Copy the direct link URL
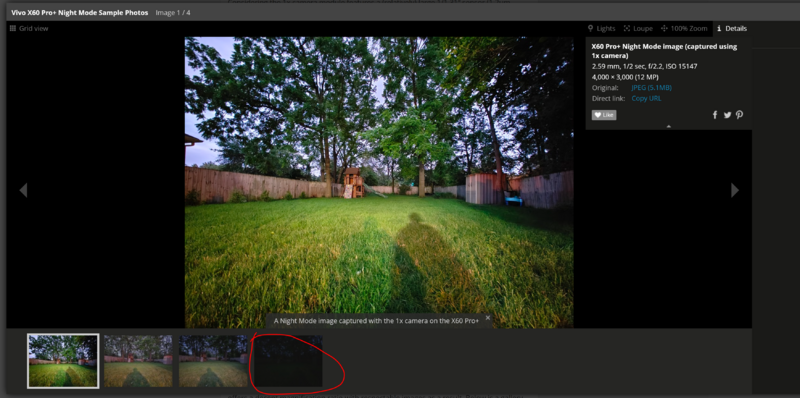This screenshot has width=800, height=398. pos(646,98)
